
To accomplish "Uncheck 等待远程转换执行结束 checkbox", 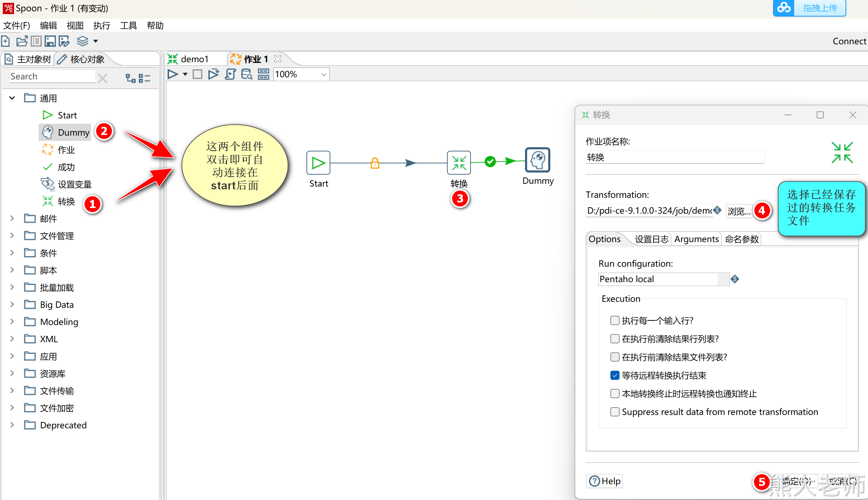I will pyautogui.click(x=615, y=375).
